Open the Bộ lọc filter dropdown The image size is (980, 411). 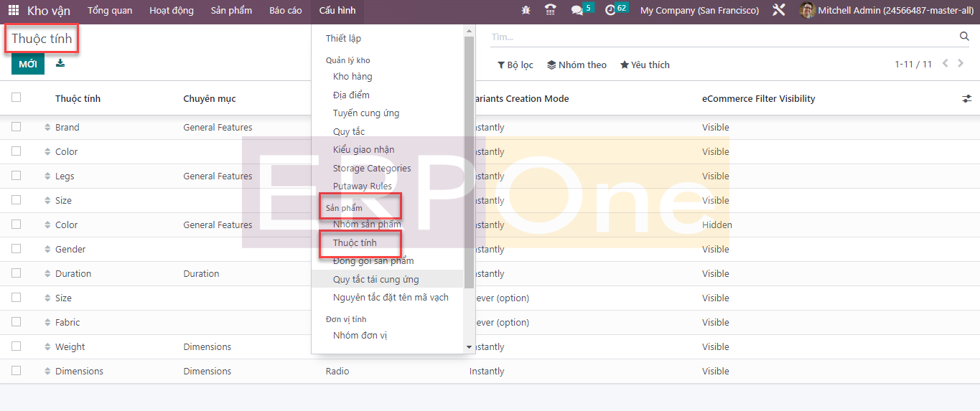point(515,65)
